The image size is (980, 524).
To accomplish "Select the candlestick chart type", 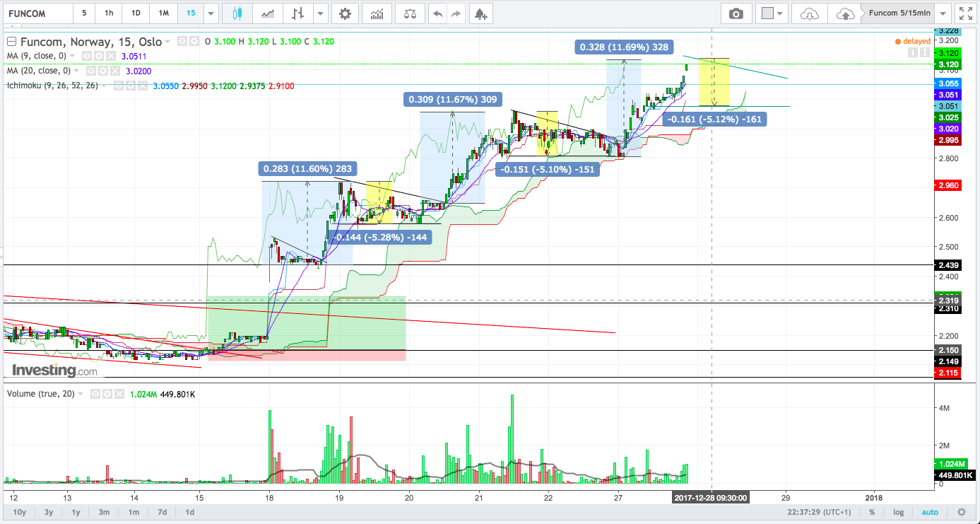I will point(237,13).
